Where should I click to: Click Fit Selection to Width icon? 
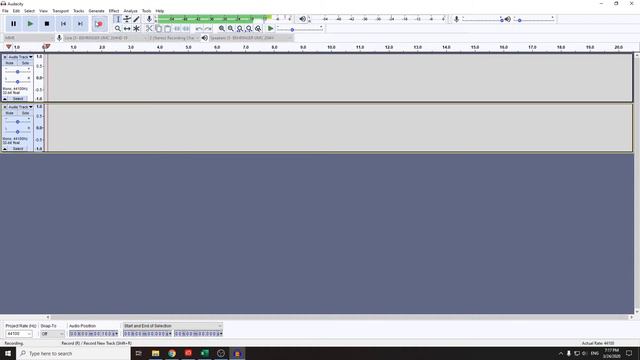click(240, 29)
